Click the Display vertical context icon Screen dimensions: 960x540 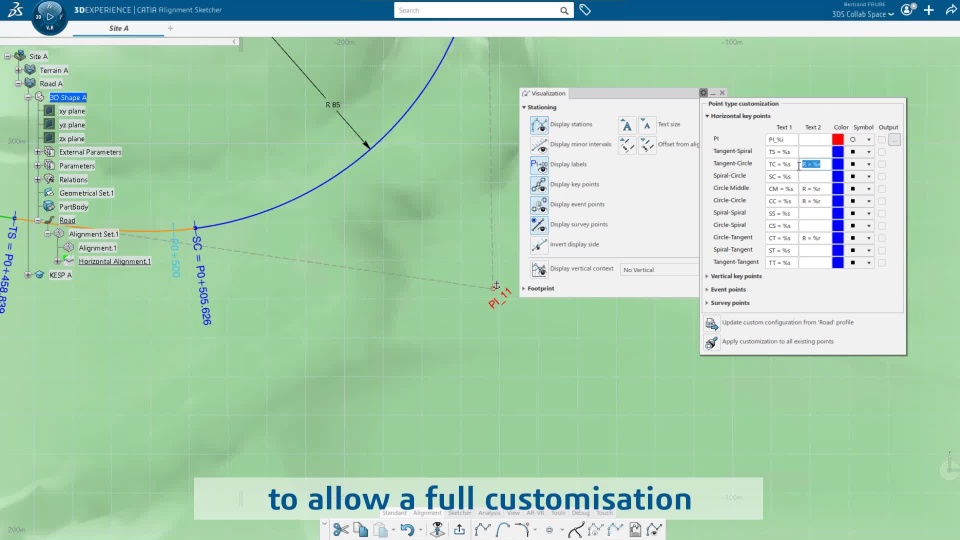point(539,269)
